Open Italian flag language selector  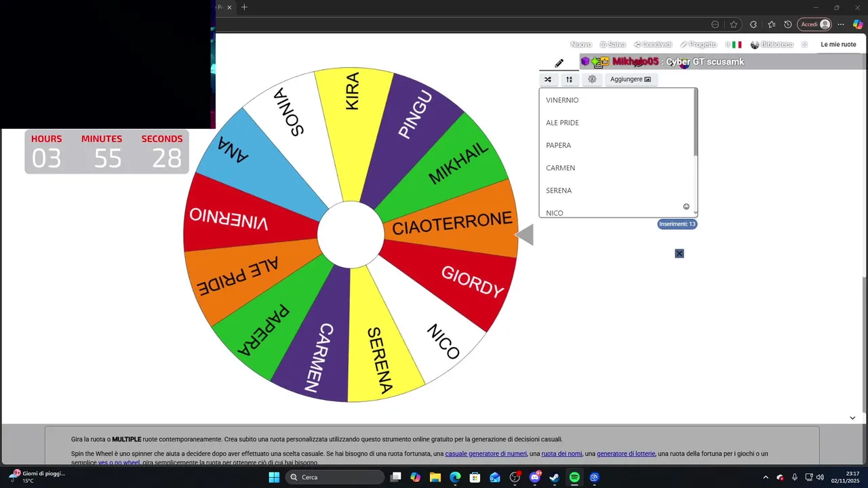pos(734,45)
